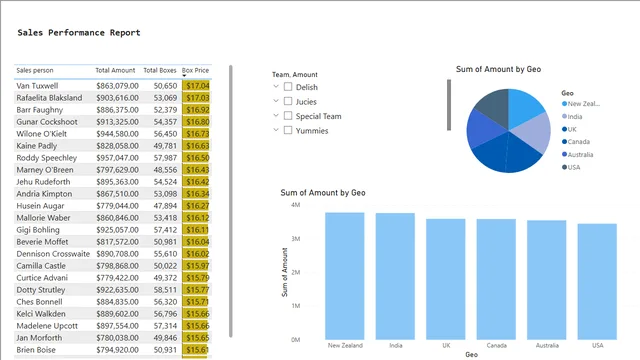Click Husein Augar's 47,894 total boxes
This screenshot has height=360, width=640.
[x=165, y=206]
